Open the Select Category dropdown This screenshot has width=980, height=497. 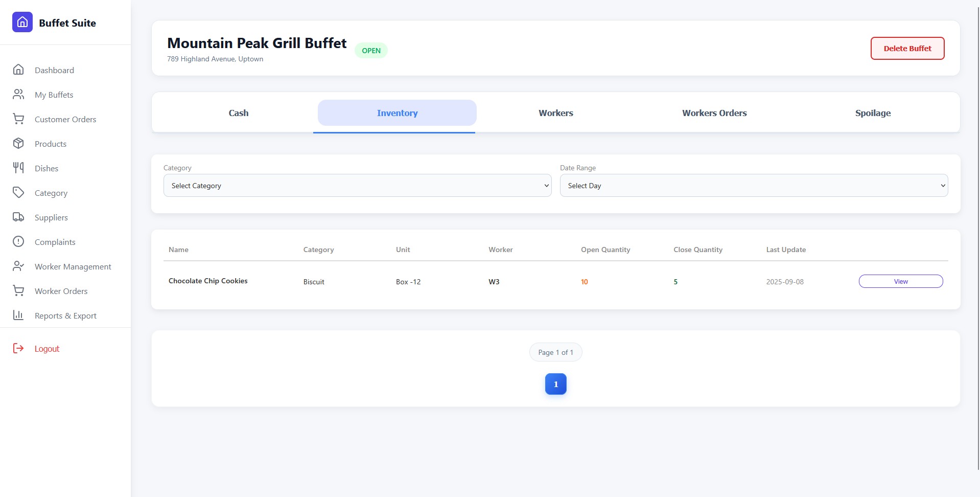point(357,185)
